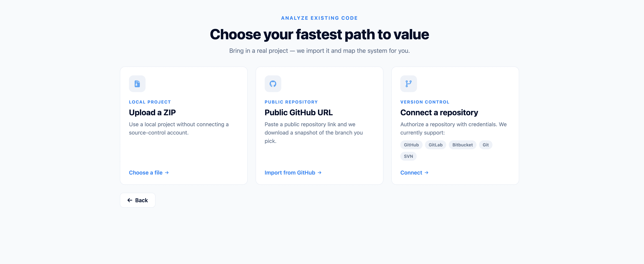Click the Upload a ZIP heading
This screenshot has width=644, height=264.
[152, 113]
